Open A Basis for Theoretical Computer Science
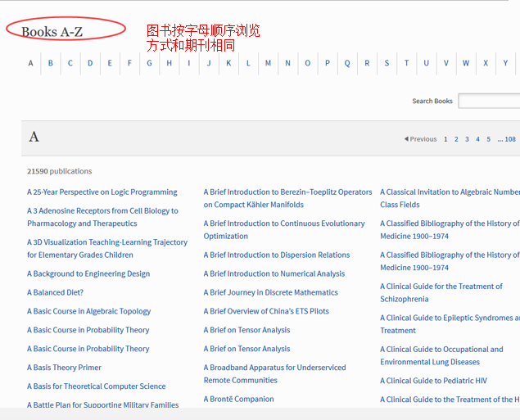520x420 pixels. [x=96, y=386]
